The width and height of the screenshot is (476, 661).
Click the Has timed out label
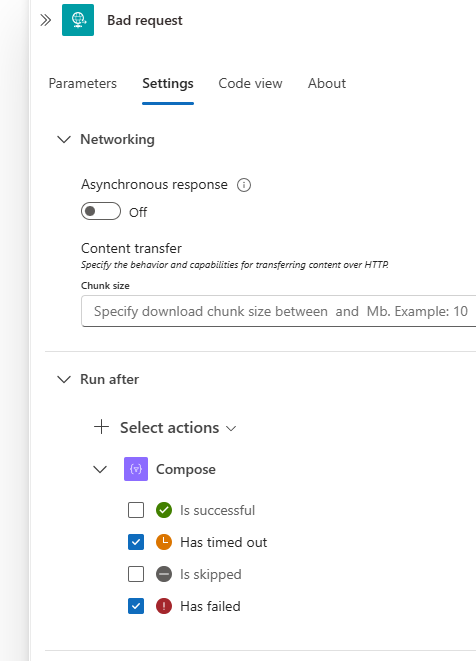click(x=223, y=542)
